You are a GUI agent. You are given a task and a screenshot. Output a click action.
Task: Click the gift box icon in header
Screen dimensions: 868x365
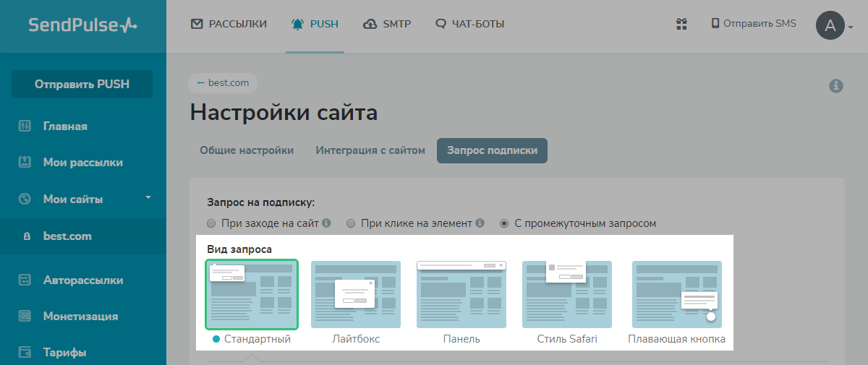tap(681, 24)
